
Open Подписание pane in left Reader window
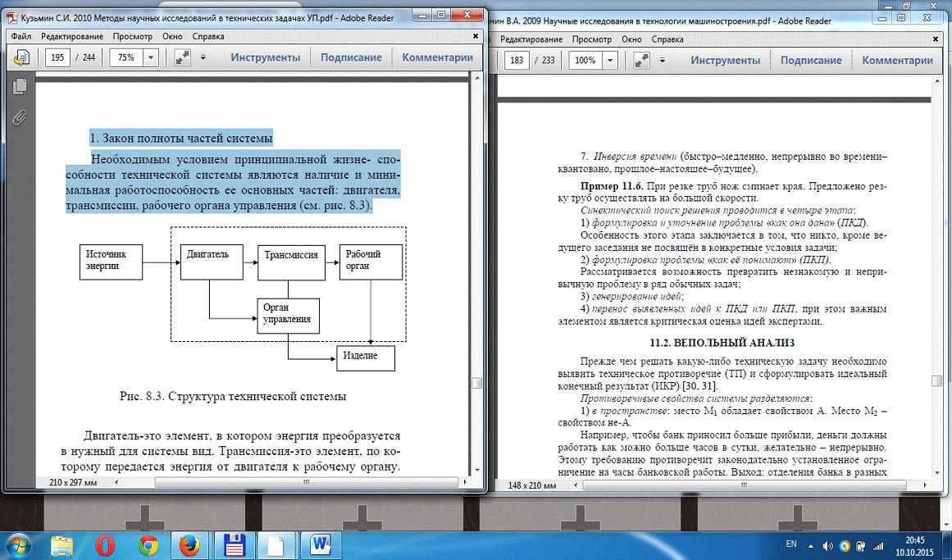(352, 57)
